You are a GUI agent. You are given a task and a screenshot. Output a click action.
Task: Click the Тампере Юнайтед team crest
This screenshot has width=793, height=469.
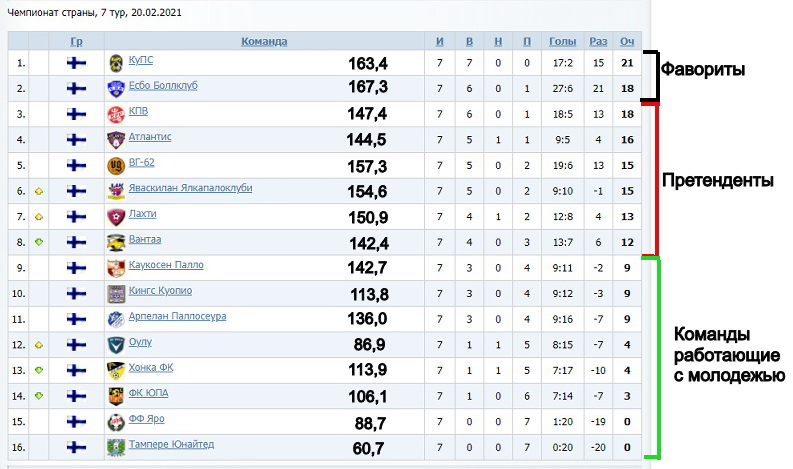coord(116,446)
